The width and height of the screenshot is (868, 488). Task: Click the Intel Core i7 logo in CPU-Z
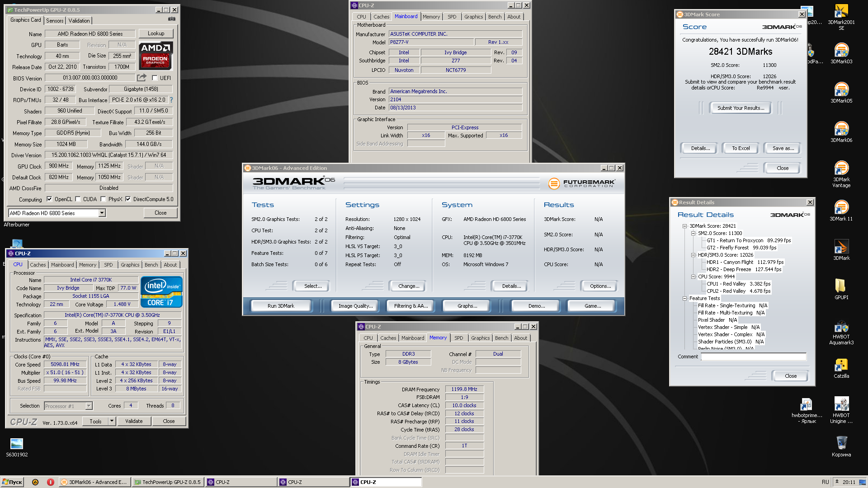pyautogui.click(x=161, y=292)
